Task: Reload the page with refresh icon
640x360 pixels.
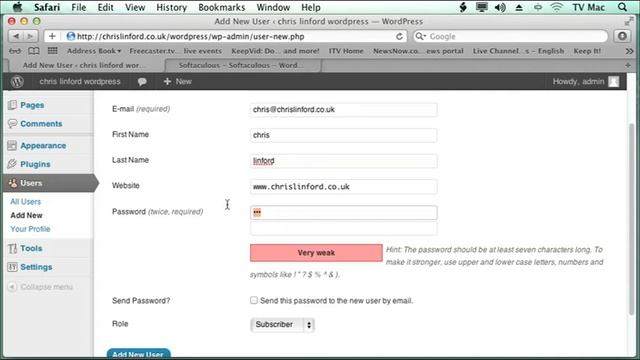Action: tap(399, 36)
